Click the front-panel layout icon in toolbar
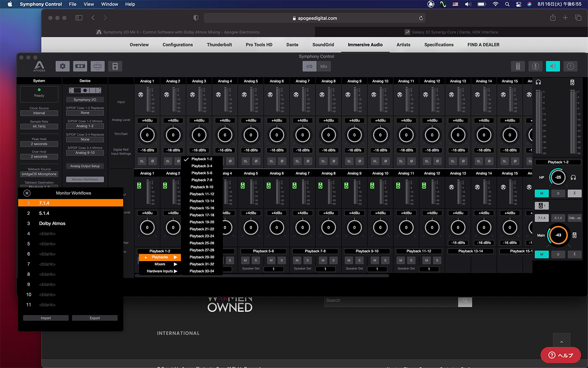 click(97, 66)
